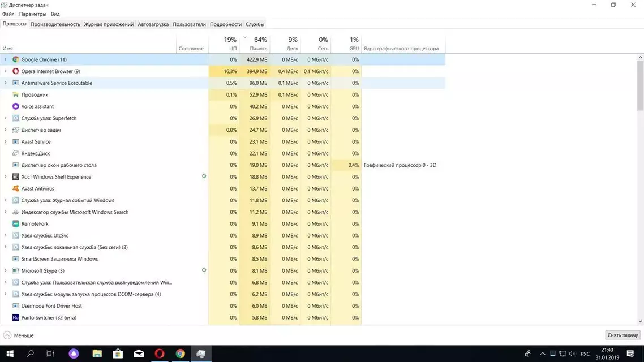Click the volume icon in system tray
Image resolution: width=644 pixels, height=362 pixels.
(x=573, y=354)
